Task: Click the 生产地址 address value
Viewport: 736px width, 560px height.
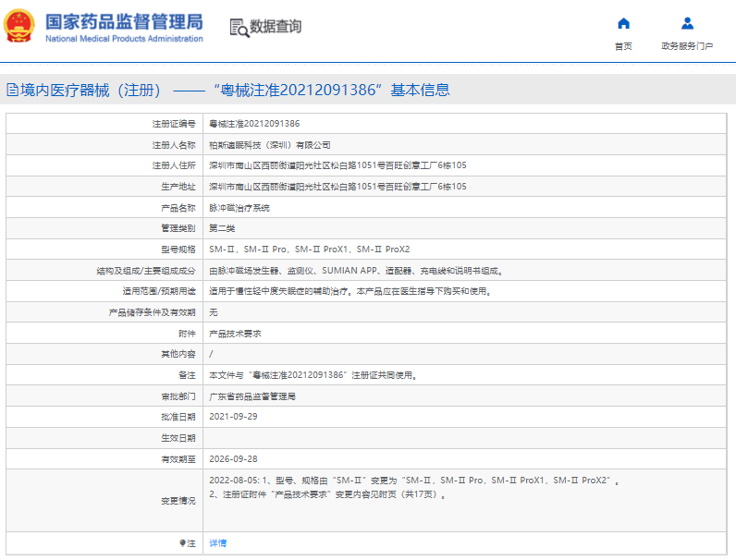Action: 338,187
